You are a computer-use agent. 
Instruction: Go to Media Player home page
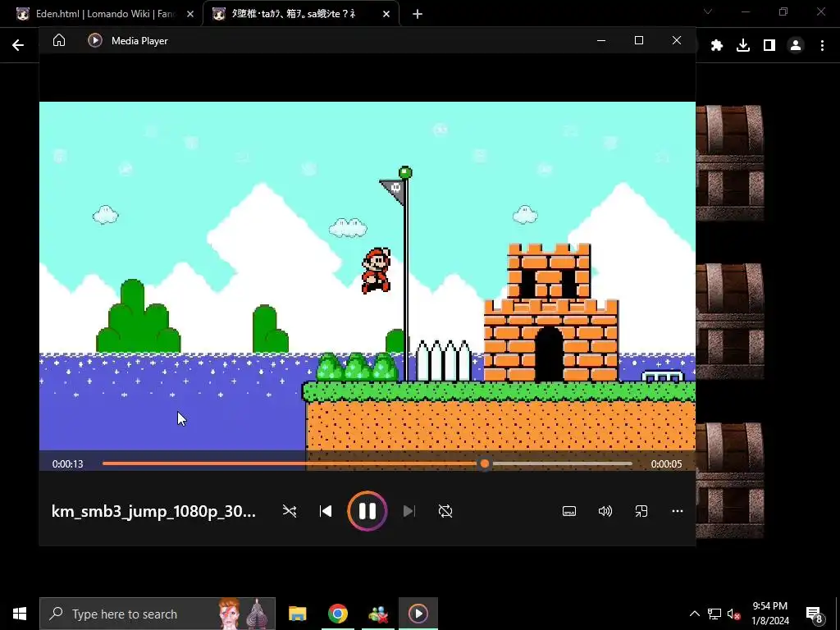pyautogui.click(x=59, y=40)
